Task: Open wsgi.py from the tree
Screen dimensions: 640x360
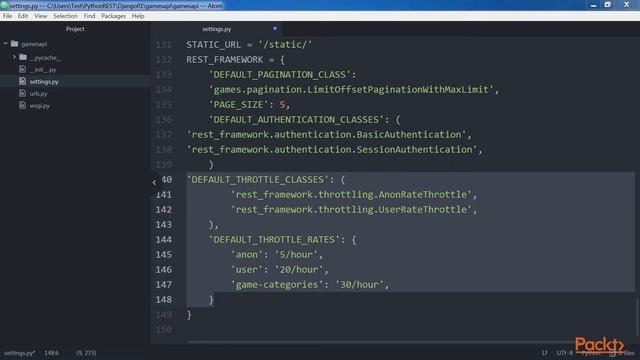Action: coord(40,106)
